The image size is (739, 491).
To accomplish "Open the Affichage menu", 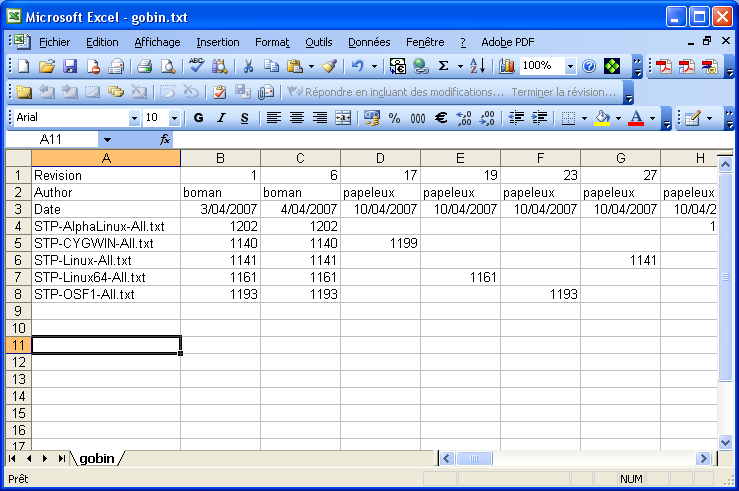I will coord(157,42).
